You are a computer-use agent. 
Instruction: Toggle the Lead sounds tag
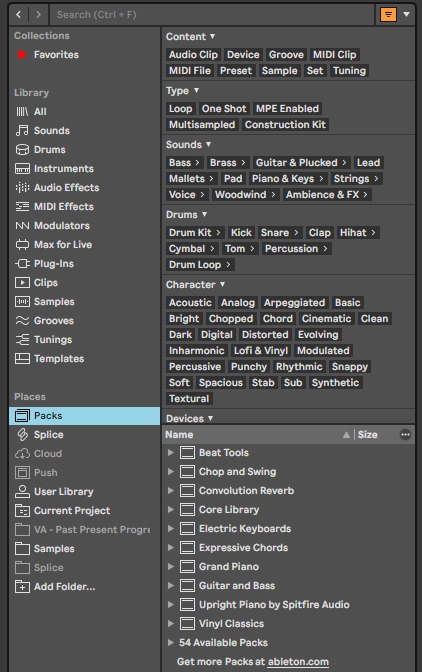(368, 163)
